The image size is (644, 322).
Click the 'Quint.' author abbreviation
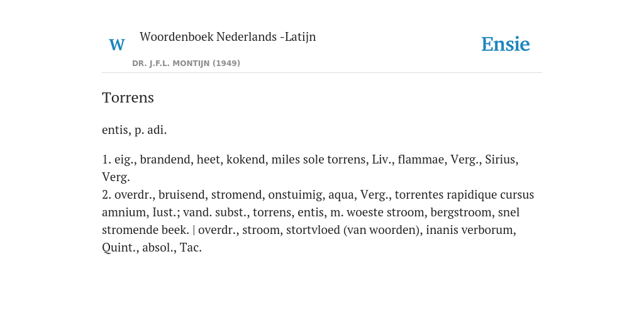[120, 248]
